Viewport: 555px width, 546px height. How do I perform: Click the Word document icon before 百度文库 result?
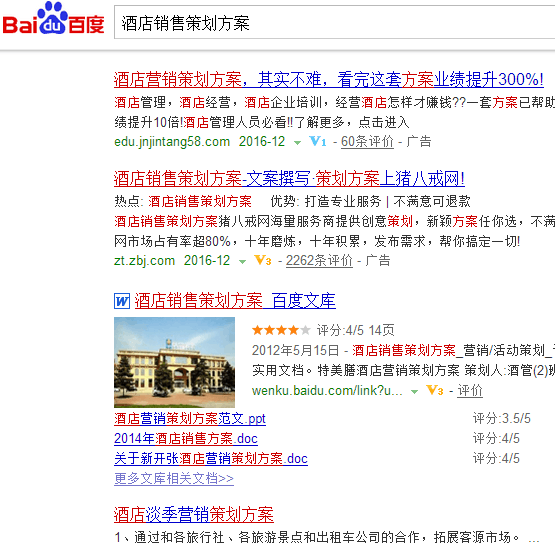point(122,301)
